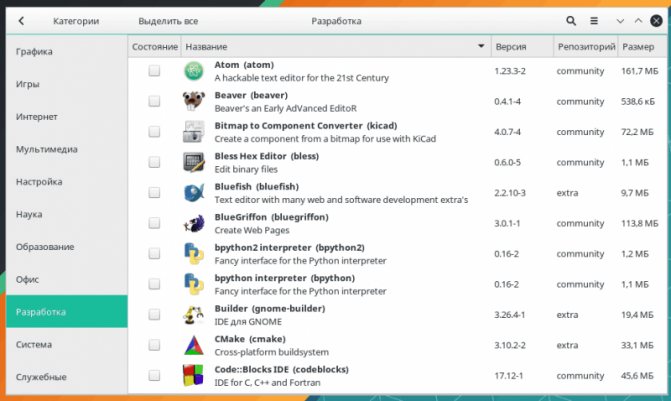Click the GNOME Builder icon

pos(194,315)
